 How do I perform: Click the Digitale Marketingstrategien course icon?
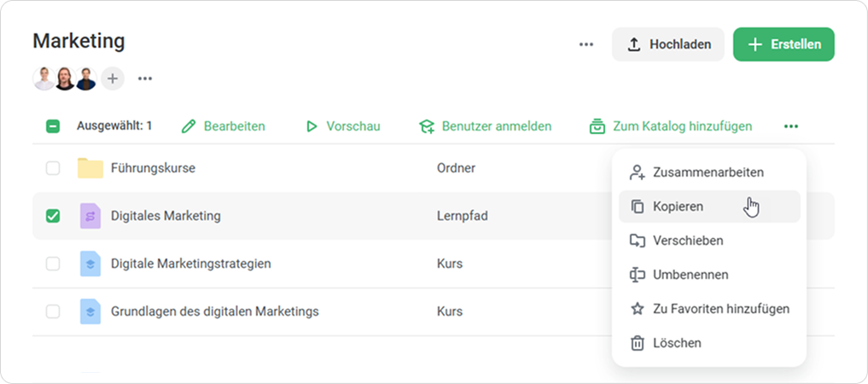pos(90,264)
